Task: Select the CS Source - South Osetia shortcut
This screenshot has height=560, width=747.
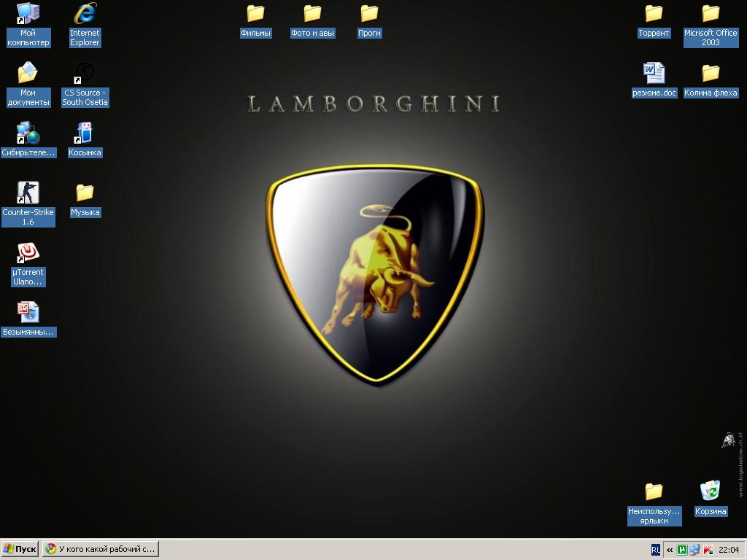Action: pyautogui.click(x=85, y=74)
